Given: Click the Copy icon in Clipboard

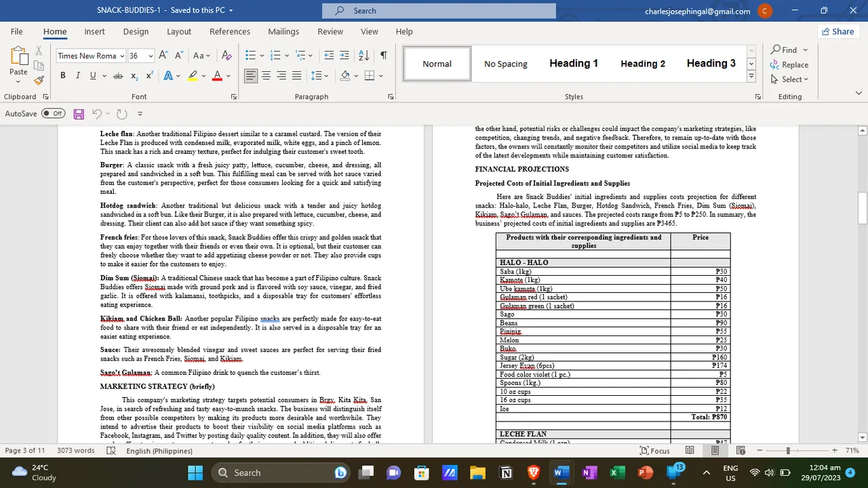Looking at the screenshot, I should tap(39, 66).
